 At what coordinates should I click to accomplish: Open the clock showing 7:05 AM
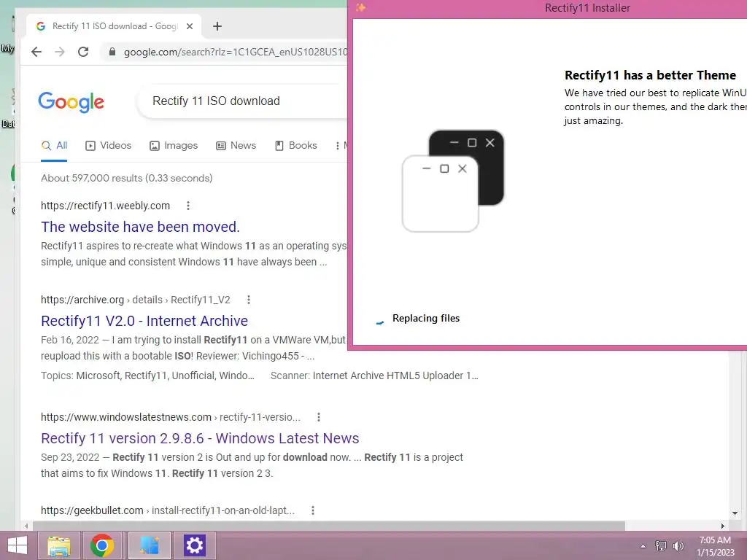[715, 546]
